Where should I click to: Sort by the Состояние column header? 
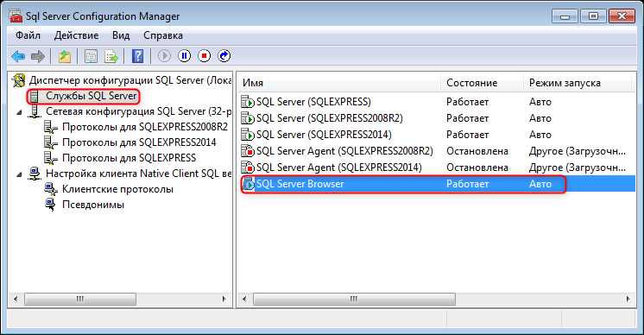click(483, 83)
